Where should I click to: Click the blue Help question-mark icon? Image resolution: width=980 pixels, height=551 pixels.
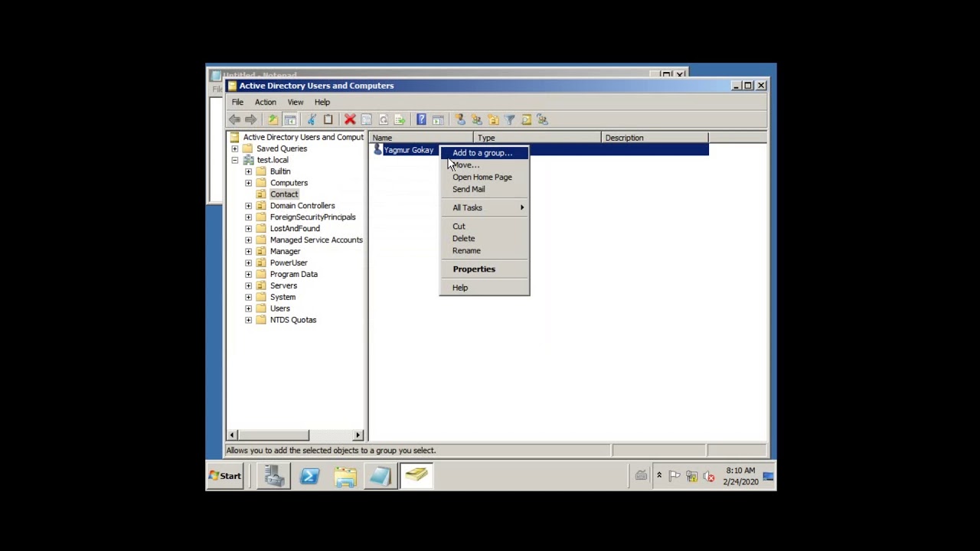(421, 119)
